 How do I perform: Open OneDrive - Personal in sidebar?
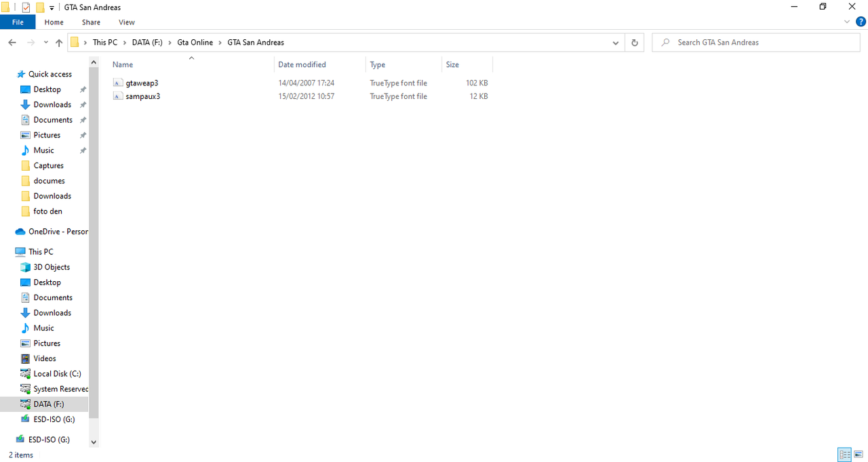click(58, 232)
